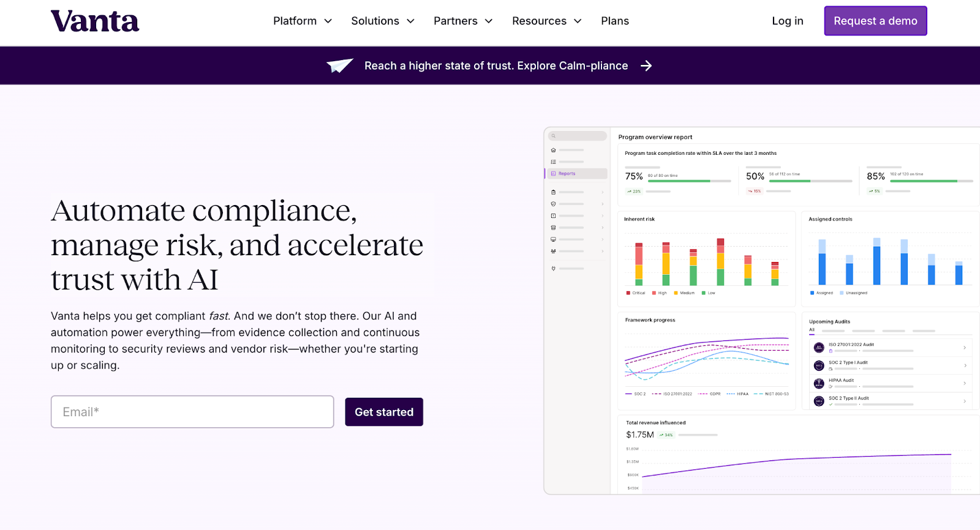Screen dimensions: 980x530
Task: Open the Resources menu
Action: pos(547,21)
